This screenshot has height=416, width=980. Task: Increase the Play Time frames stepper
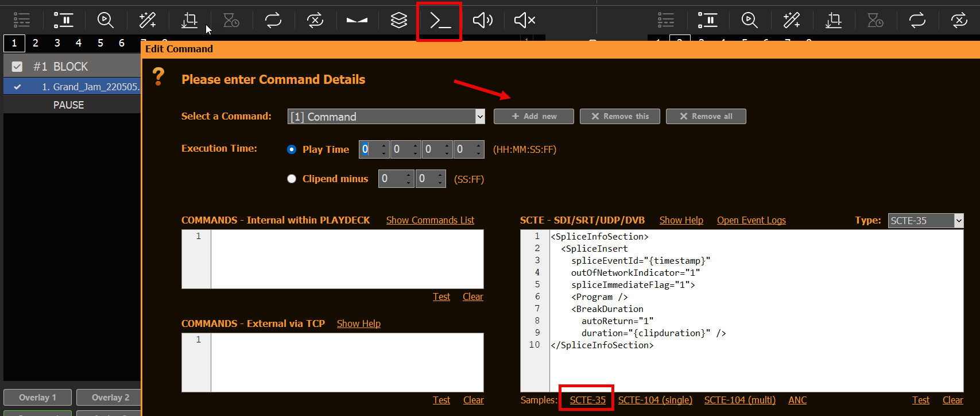479,145
